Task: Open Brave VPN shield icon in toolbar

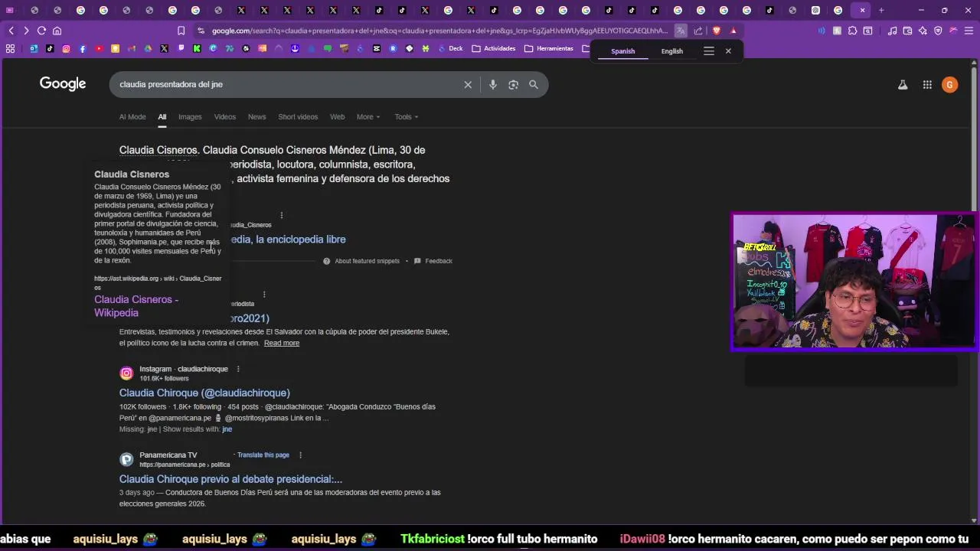Action: pos(938,31)
